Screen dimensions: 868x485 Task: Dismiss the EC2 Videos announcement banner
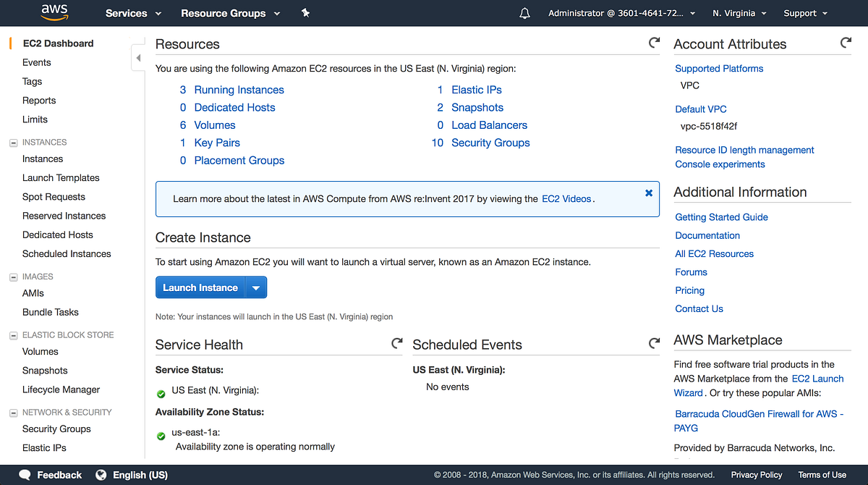(x=648, y=193)
